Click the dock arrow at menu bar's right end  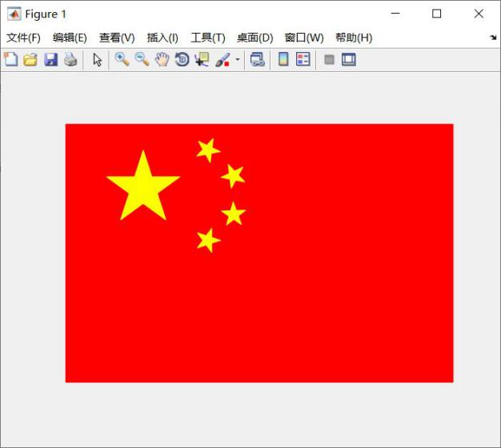[493, 38]
